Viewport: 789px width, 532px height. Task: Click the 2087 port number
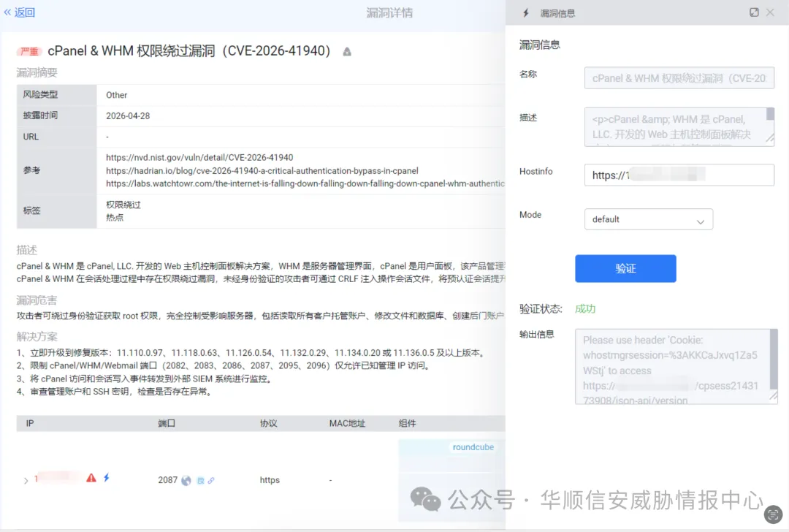(167, 480)
